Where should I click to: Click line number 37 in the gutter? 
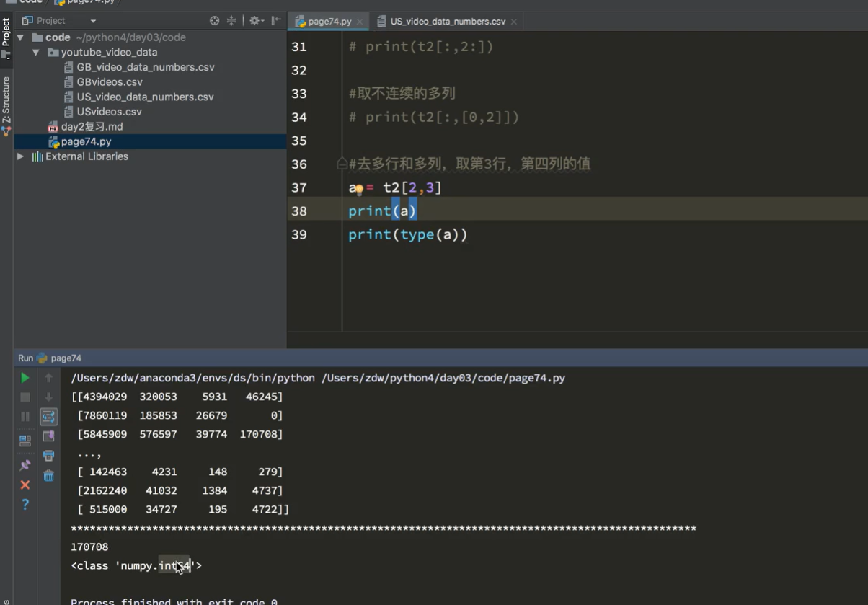[299, 187]
